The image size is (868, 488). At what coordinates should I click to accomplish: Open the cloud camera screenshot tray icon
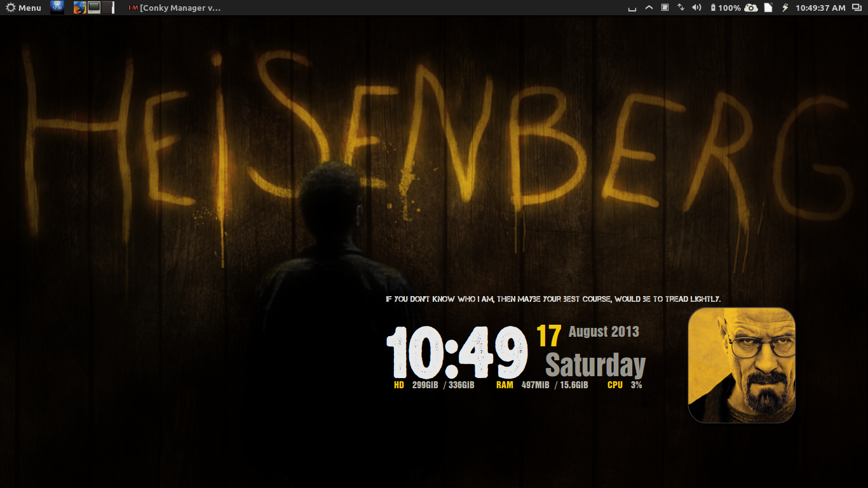click(751, 8)
